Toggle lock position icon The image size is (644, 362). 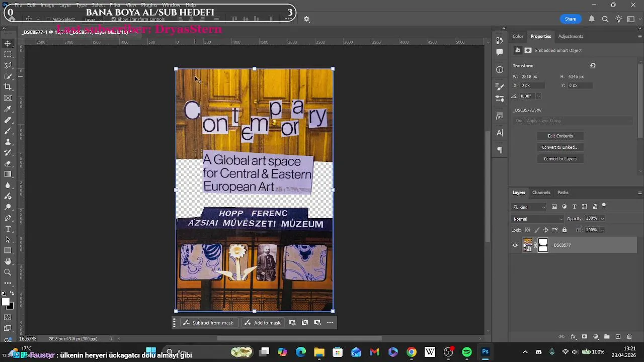click(546, 230)
